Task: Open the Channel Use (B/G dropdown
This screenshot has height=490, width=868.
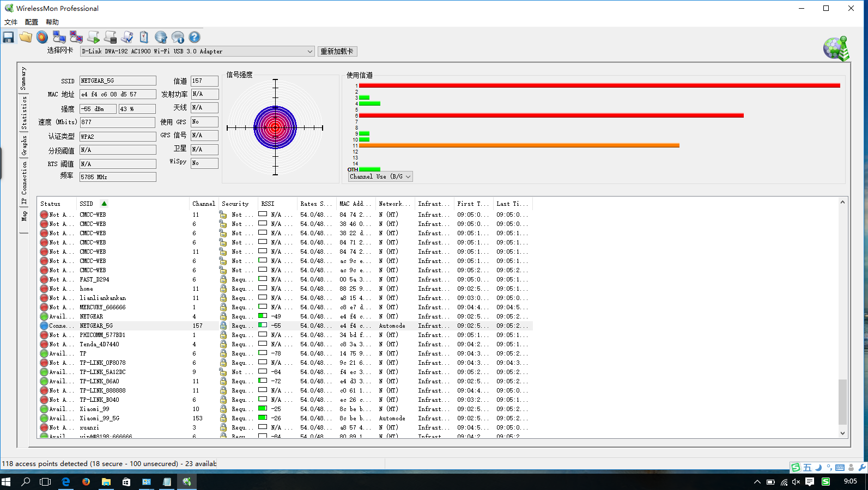Action: [x=380, y=176]
